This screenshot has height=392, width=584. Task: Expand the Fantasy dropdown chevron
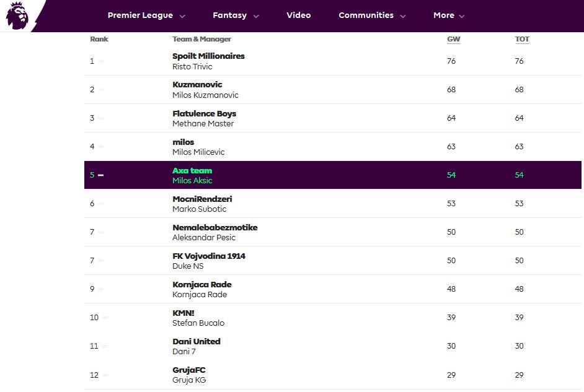pos(256,16)
